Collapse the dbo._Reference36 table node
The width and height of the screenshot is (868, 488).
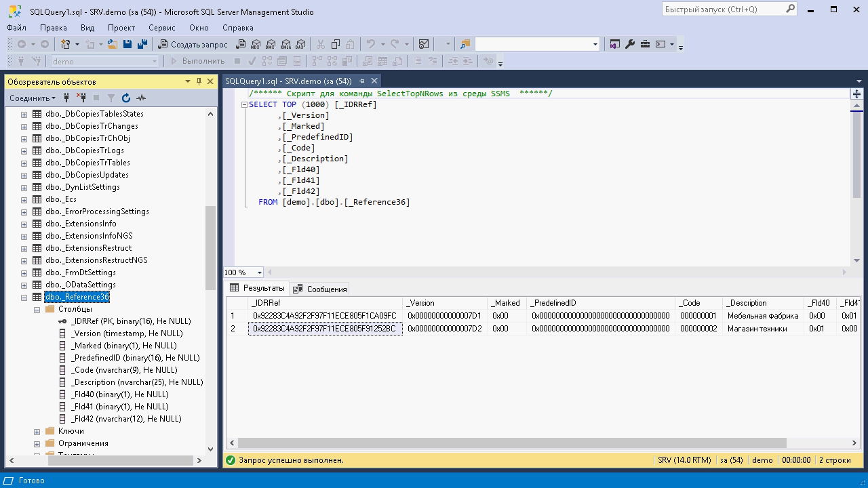pyautogui.click(x=24, y=297)
